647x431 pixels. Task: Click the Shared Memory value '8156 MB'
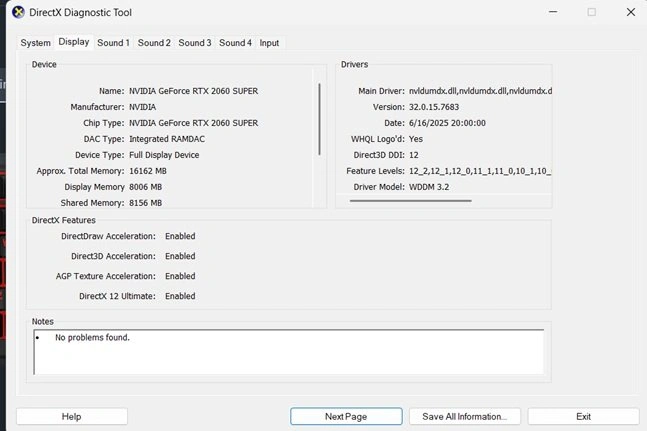145,203
